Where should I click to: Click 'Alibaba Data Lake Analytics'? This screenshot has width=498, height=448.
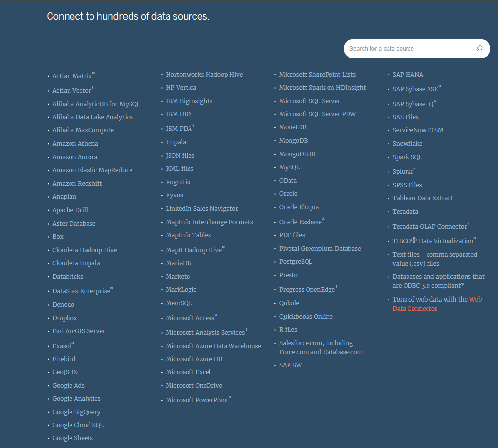tap(92, 117)
